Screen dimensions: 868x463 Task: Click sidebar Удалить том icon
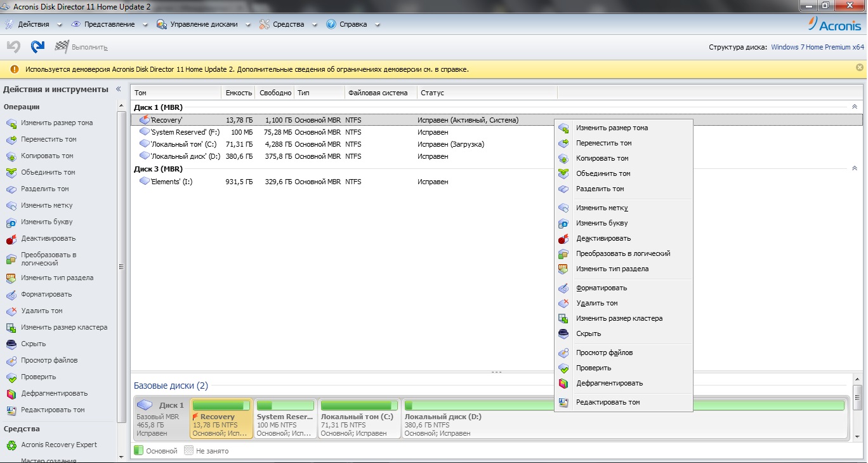tap(11, 311)
